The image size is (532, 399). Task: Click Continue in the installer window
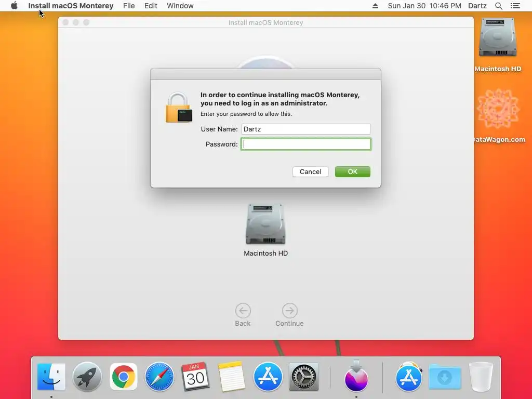coord(289,315)
